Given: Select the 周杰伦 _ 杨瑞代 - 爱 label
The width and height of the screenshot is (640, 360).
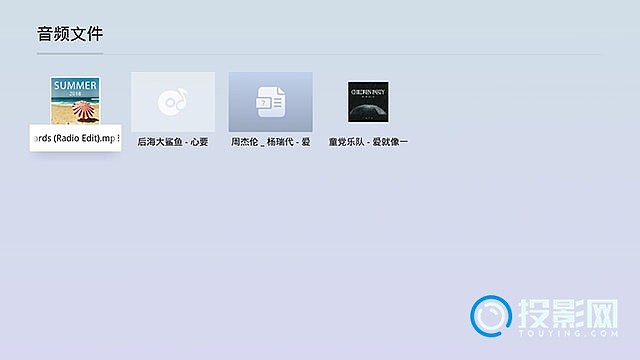Looking at the screenshot, I should (x=271, y=142).
